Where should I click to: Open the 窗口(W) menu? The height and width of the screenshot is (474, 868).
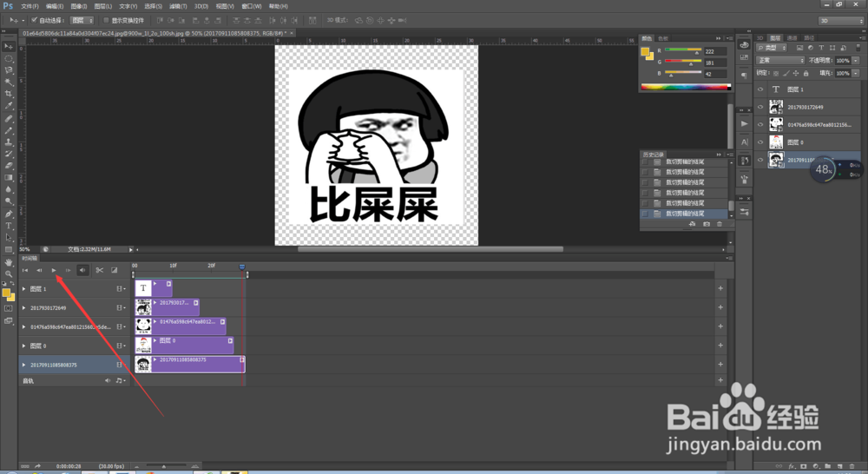pyautogui.click(x=252, y=6)
